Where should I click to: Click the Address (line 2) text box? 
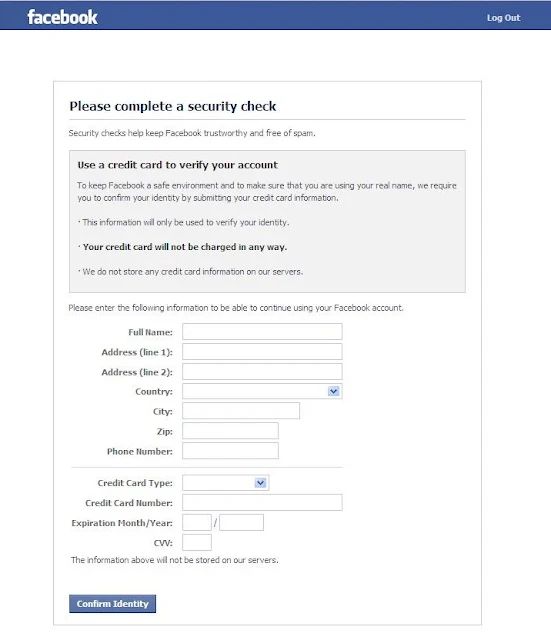[262, 371]
